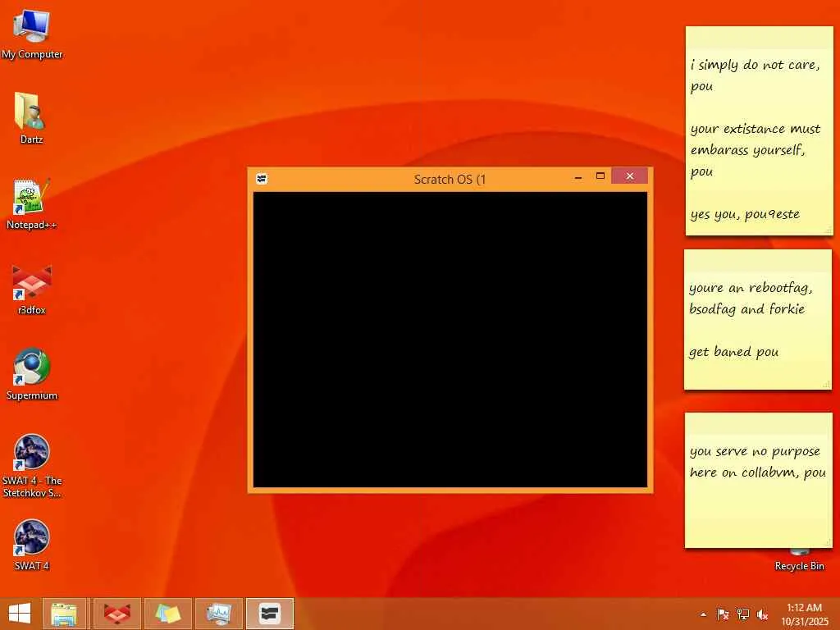Close the Scratch OS window

629,176
